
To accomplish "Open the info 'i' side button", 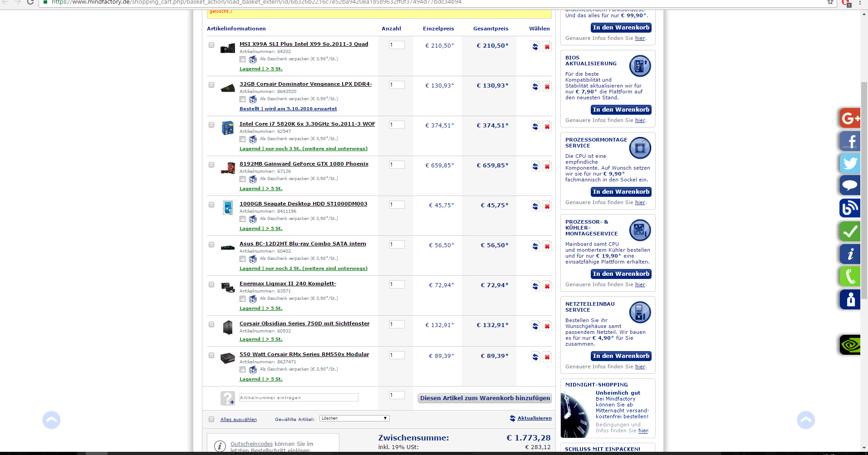I will pyautogui.click(x=850, y=254).
